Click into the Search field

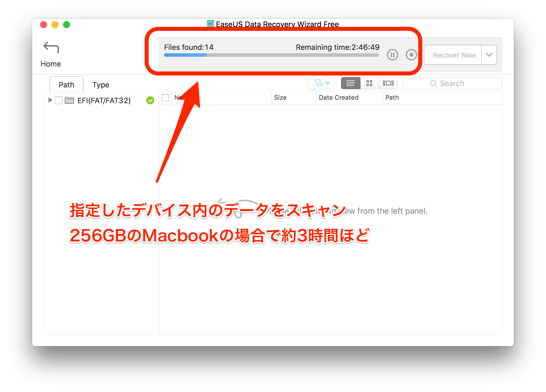[452, 83]
